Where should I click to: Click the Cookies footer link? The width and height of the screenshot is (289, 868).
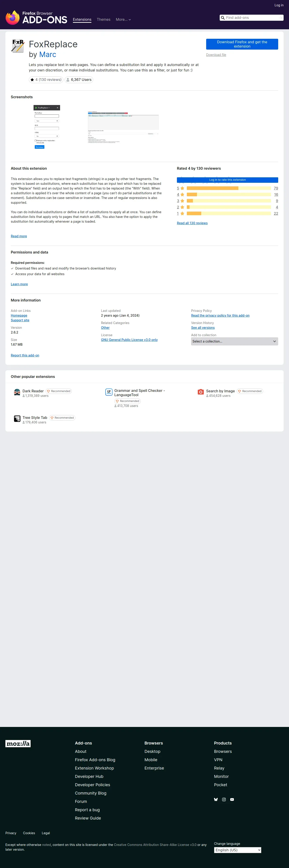tap(29, 833)
